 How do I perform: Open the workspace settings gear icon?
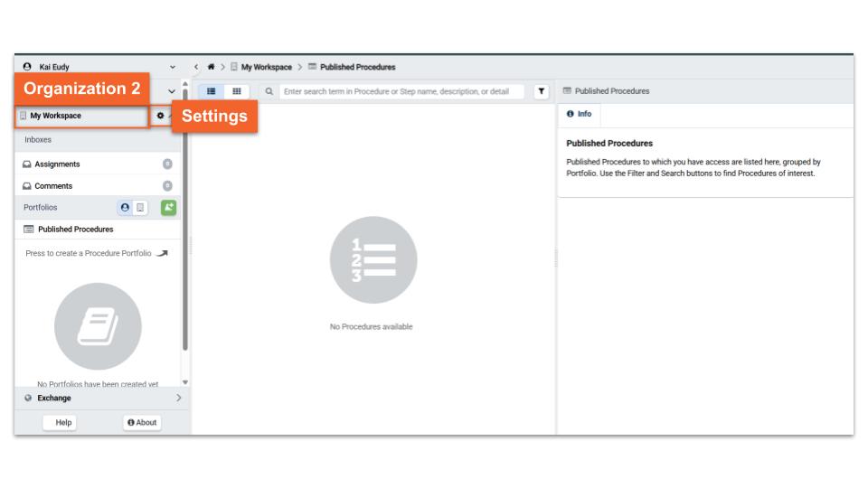160,116
